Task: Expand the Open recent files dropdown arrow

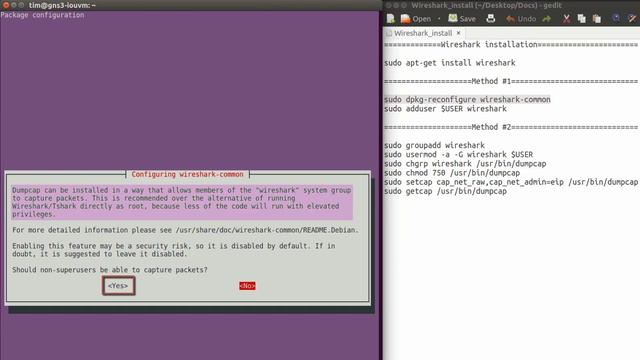Action: point(439,19)
